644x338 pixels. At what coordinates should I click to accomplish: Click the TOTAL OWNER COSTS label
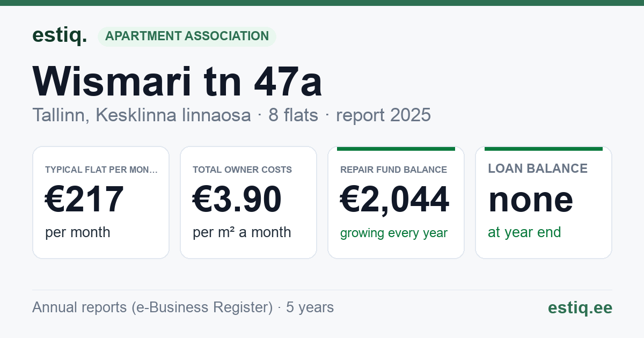pos(243,170)
